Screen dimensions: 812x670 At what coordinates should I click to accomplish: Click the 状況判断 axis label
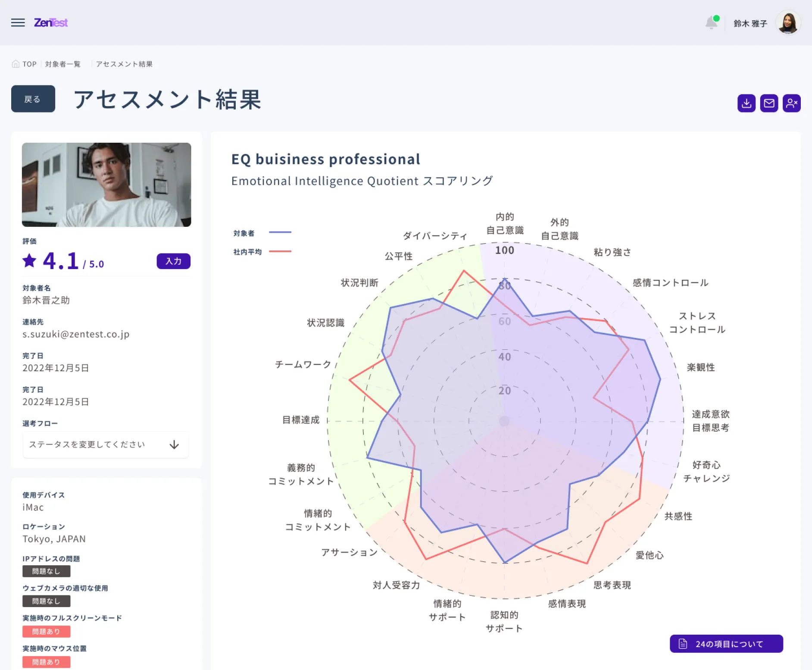pyautogui.click(x=359, y=283)
